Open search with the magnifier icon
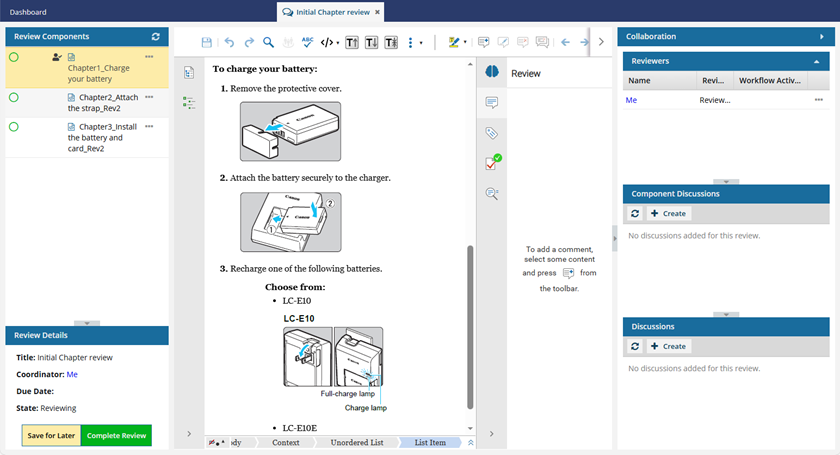840x455 pixels. [x=268, y=42]
